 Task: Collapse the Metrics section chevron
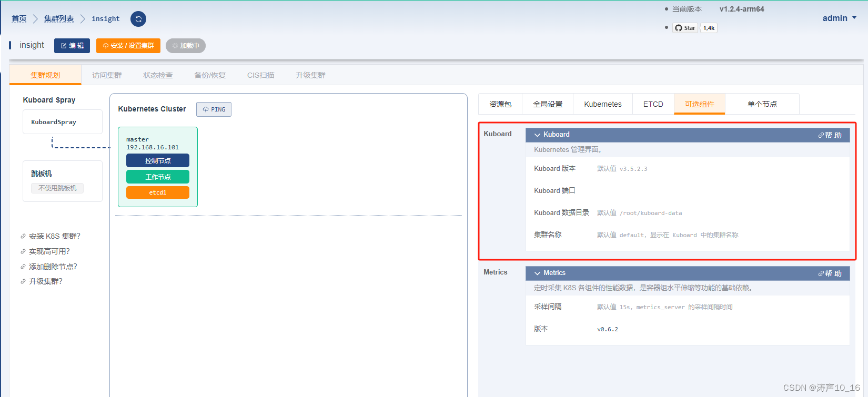click(x=537, y=273)
